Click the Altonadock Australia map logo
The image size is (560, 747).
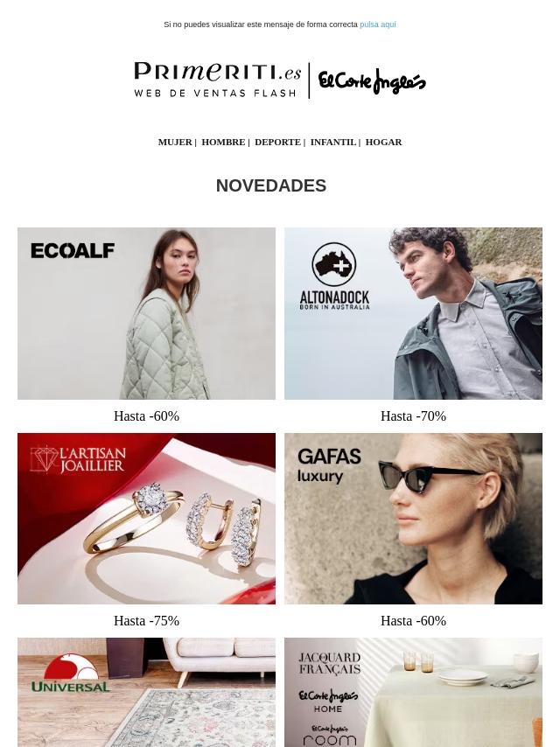334,260
